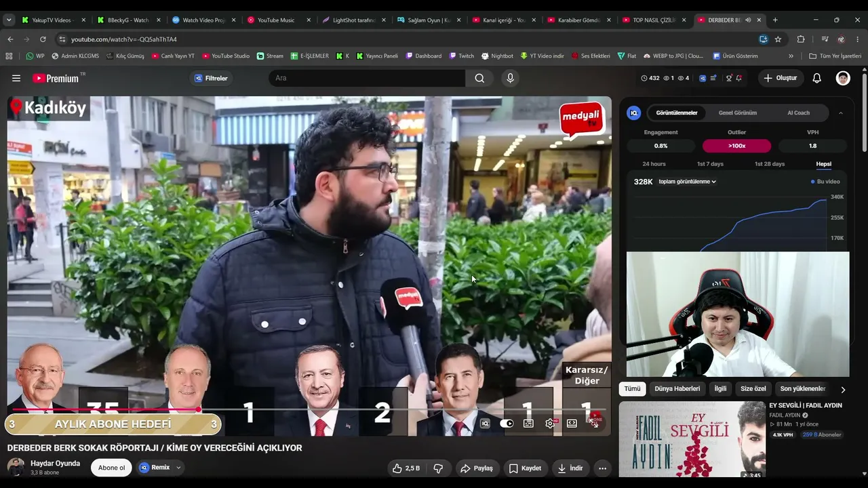Image resolution: width=868 pixels, height=488 pixels.
Task: Open the vidIQ trophy achievements icon
Action: tap(729, 78)
